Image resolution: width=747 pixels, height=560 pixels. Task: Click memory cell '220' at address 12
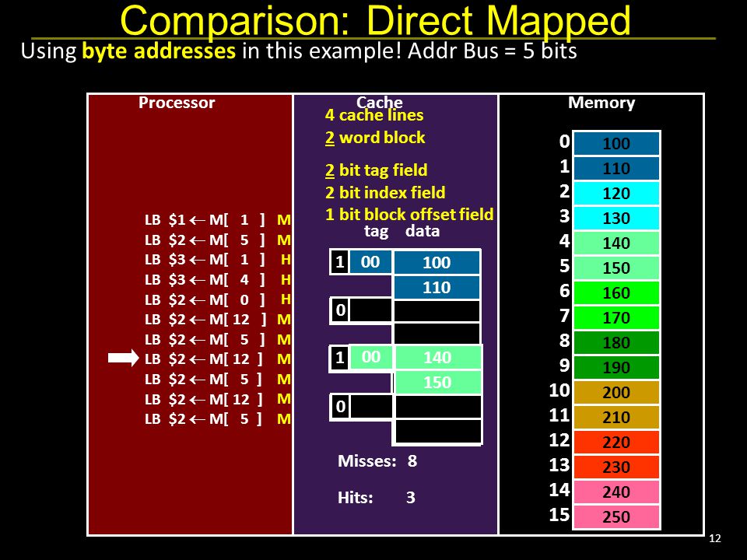616,442
